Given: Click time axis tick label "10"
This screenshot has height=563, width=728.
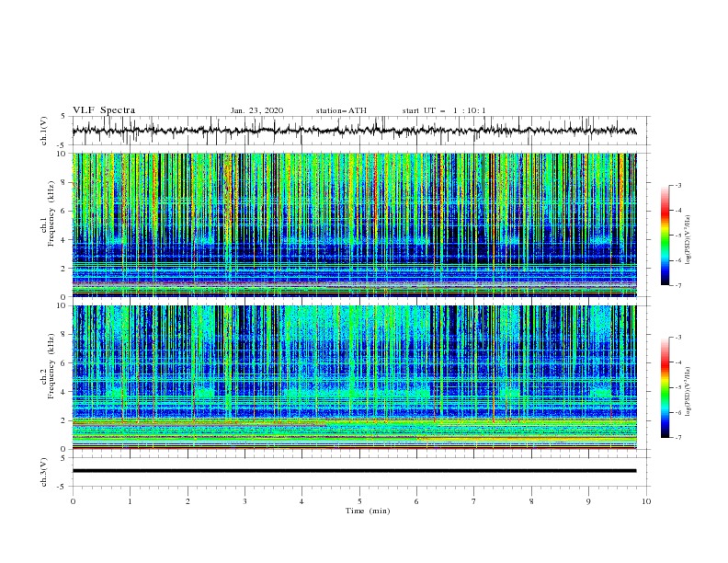Looking at the screenshot, I should tap(646, 501).
